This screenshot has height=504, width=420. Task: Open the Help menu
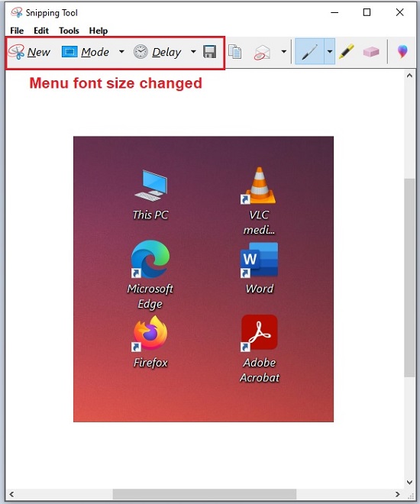(98, 31)
